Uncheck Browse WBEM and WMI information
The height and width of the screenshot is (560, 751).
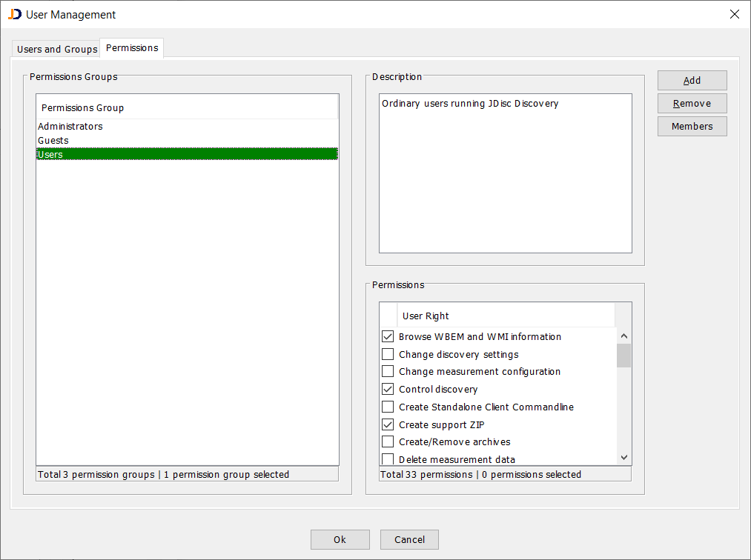387,336
